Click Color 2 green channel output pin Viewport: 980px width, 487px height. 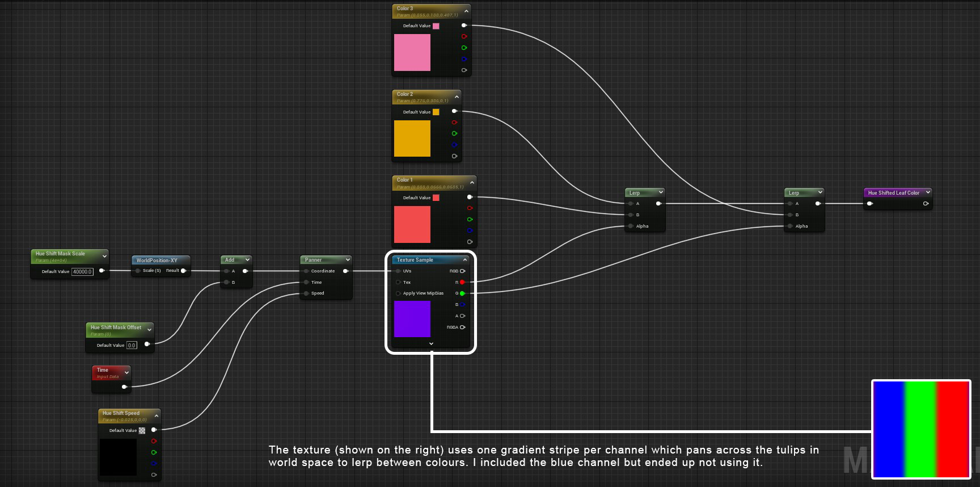coord(454,134)
